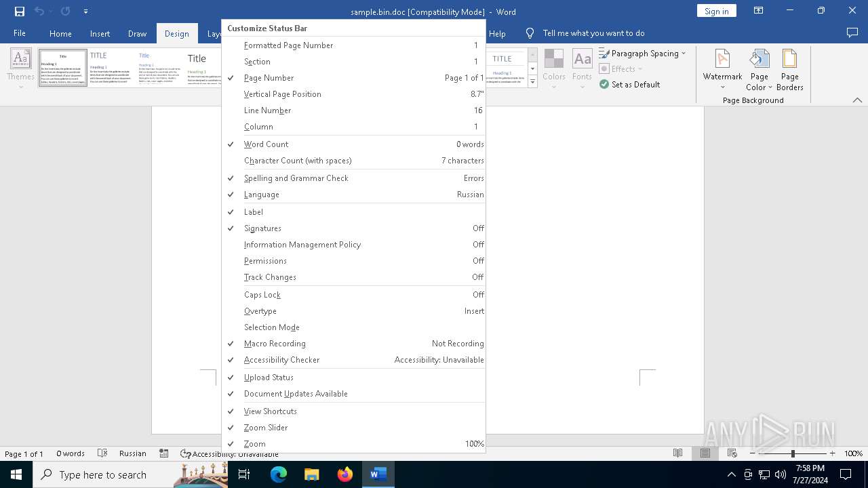Uncheck Spelling and Grammar Check
The width and height of the screenshot is (868, 488).
(353, 178)
